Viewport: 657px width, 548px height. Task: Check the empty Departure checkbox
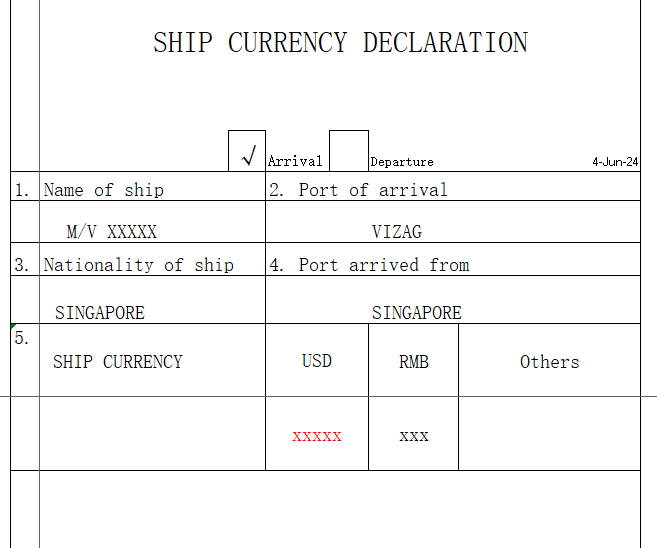tap(349, 151)
